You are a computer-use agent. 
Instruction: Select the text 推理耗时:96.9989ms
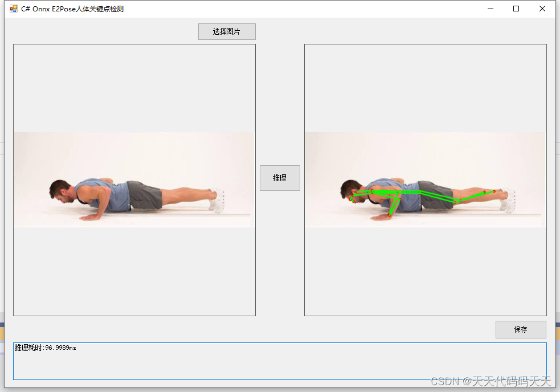click(x=45, y=348)
